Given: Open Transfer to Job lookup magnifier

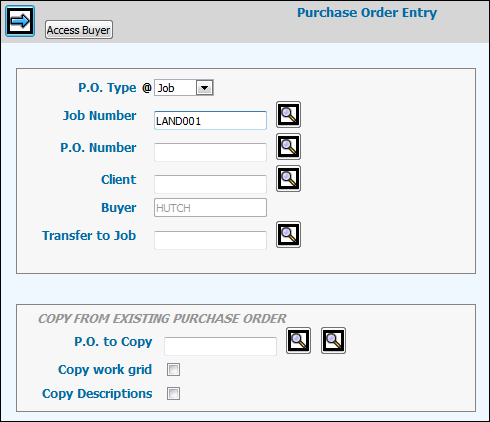Looking at the screenshot, I should [288, 235].
